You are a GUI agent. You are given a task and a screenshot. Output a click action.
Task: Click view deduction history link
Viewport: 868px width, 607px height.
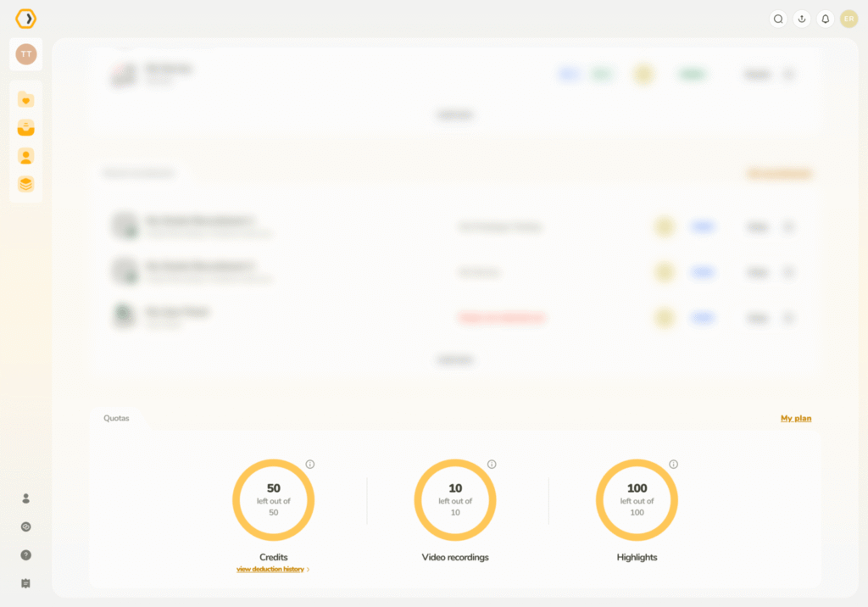tap(270, 570)
